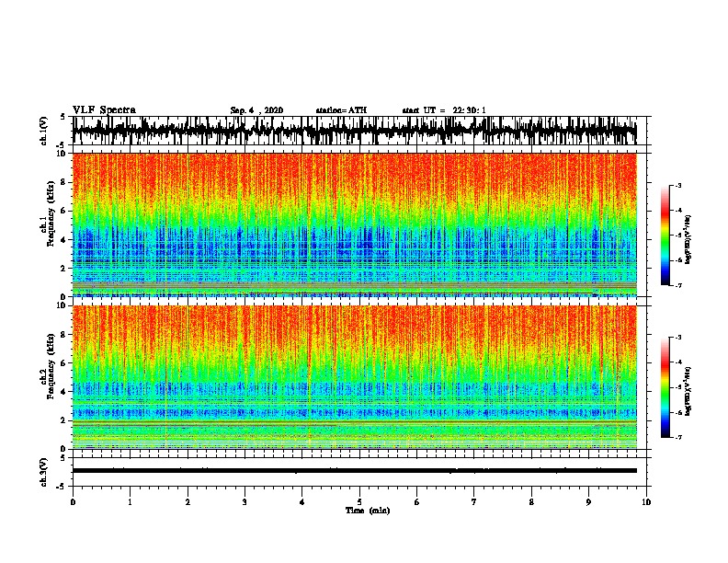Click the "8" tick on the time axis

coord(531,502)
